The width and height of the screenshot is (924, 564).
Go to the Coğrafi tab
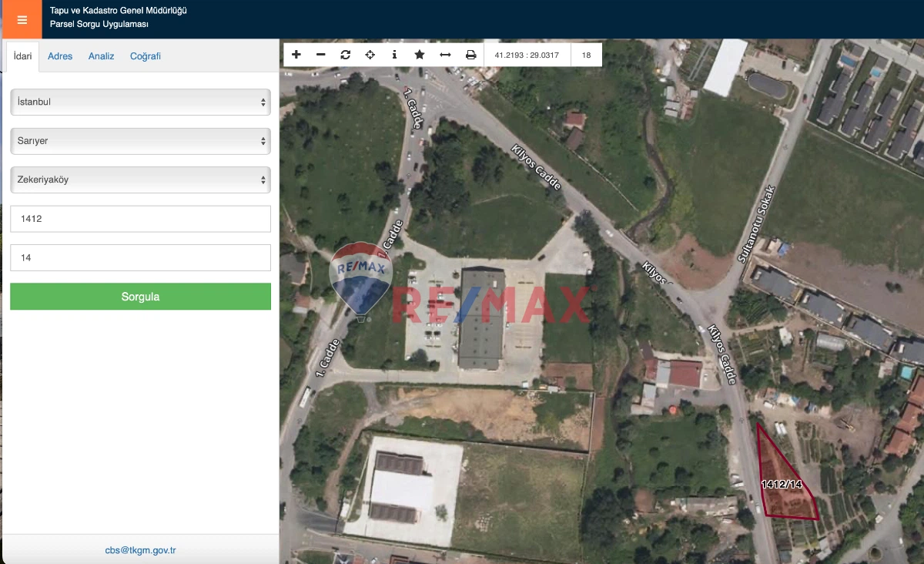pos(146,56)
